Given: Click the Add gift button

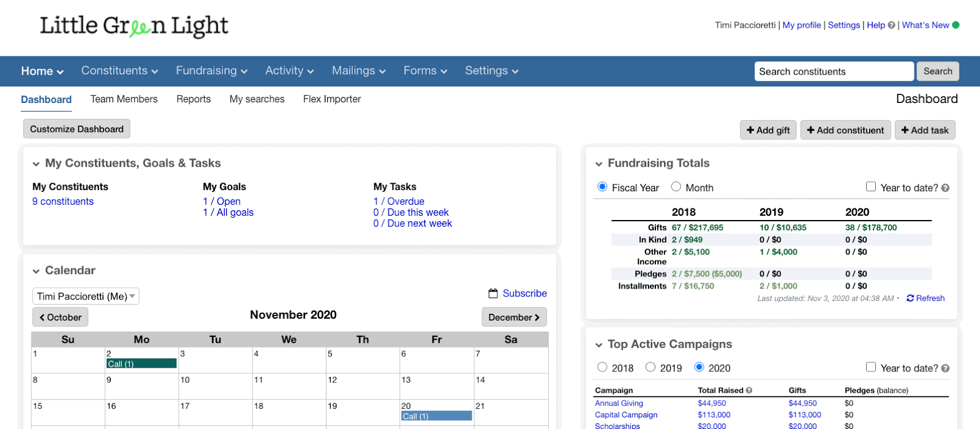Looking at the screenshot, I should [768, 130].
